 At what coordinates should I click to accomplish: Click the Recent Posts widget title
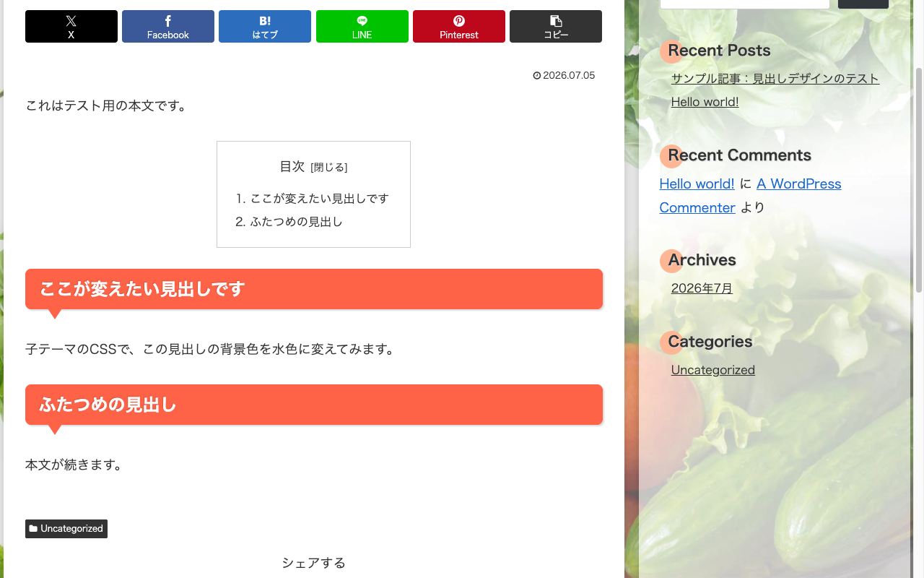click(x=719, y=51)
